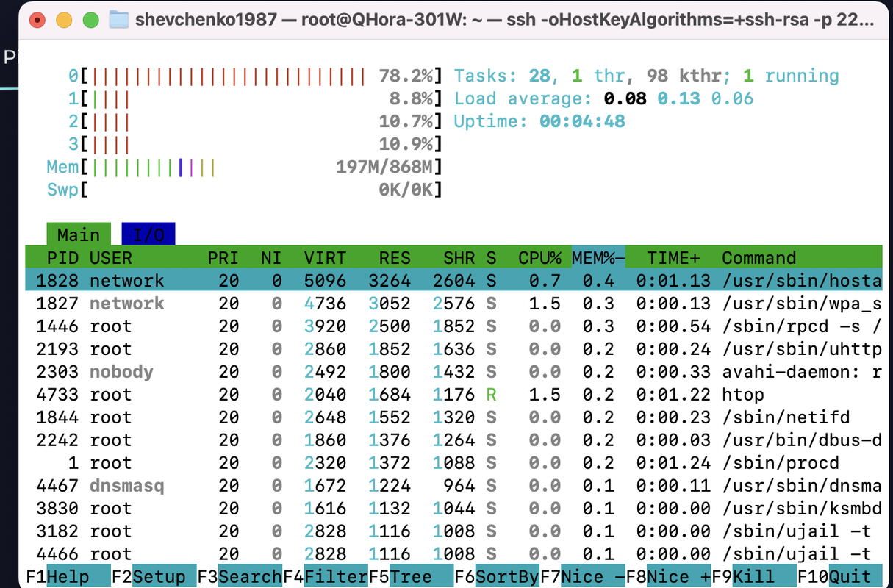
Task: Sort by RES column header
Action: tap(395, 257)
